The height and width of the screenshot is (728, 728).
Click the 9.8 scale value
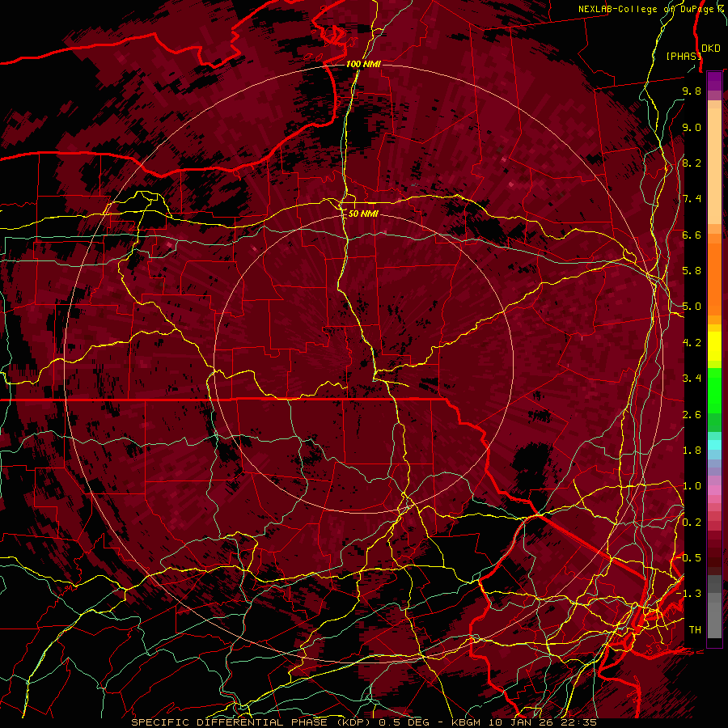(x=692, y=91)
